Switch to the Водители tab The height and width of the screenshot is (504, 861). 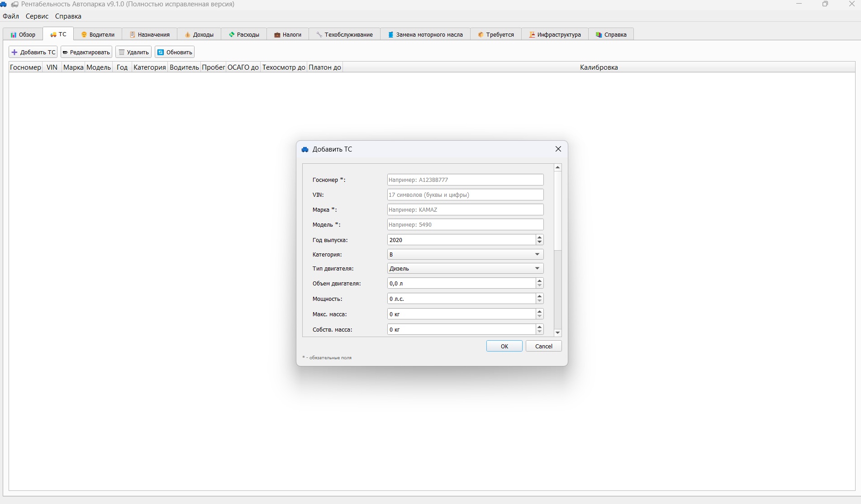(x=98, y=34)
